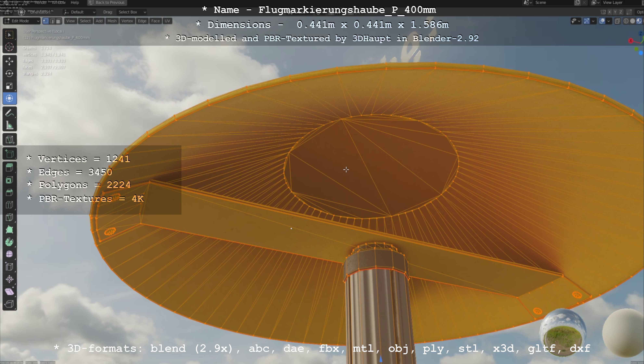Viewport: 644px width, 364px height.
Task: Activate the Annotate pencil tool
Action: (x=9, y=113)
